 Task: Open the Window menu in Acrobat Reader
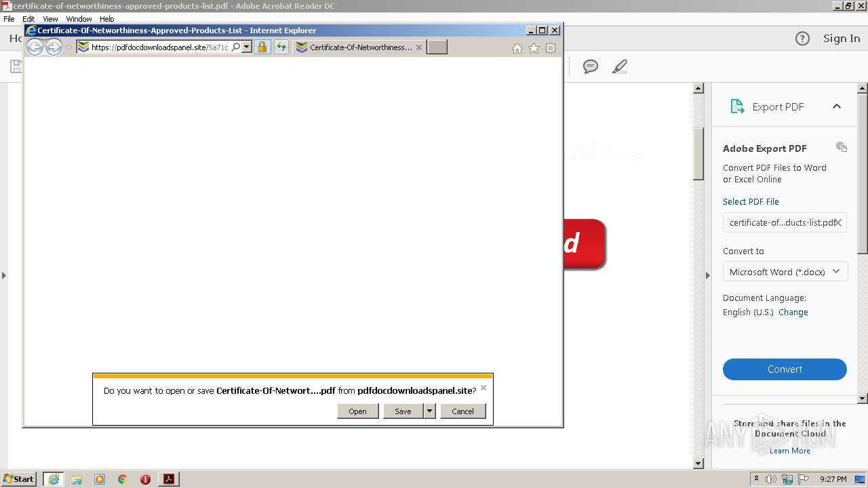[x=79, y=19]
